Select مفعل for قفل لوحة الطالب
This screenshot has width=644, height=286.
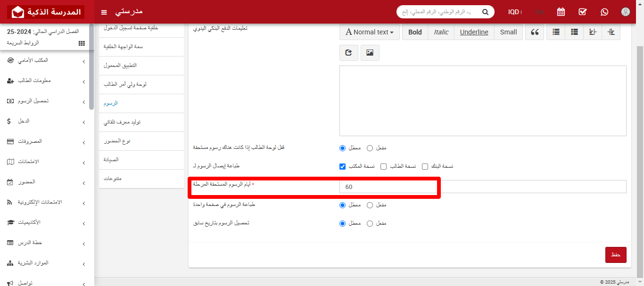point(370,148)
